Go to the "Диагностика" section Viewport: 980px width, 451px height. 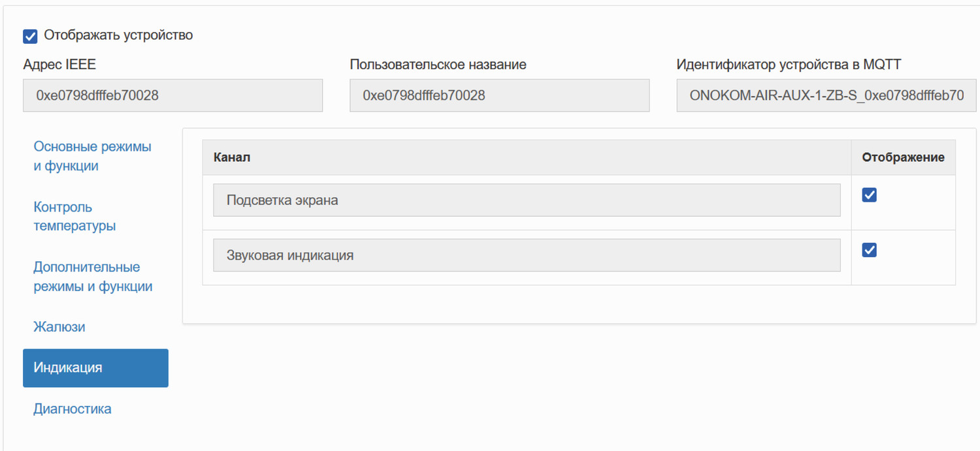[x=72, y=408]
